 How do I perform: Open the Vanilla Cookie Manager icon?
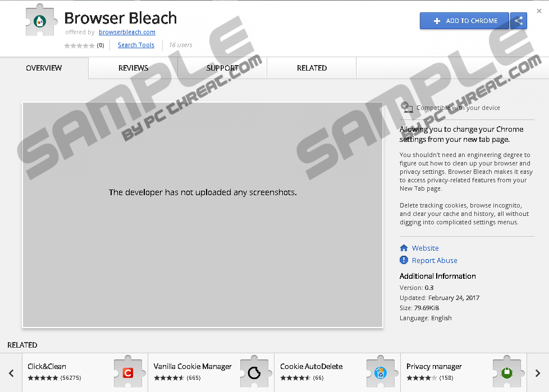(x=254, y=372)
